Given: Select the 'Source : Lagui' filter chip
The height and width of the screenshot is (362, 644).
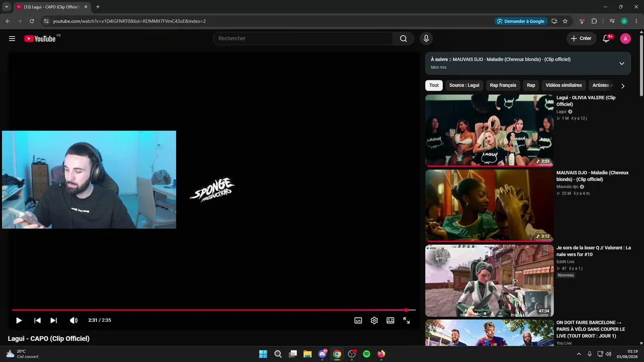Looking at the screenshot, I should [464, 85].
